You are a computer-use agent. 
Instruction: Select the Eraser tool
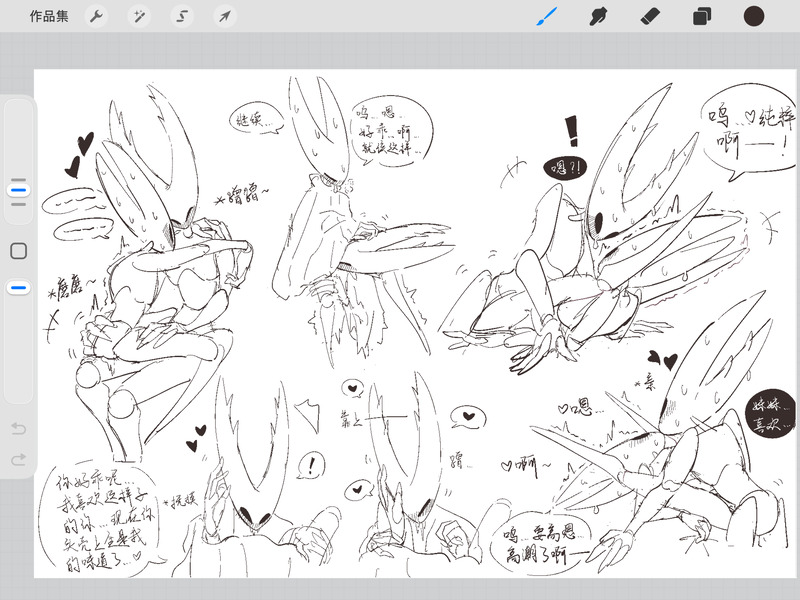click(650, 16)
